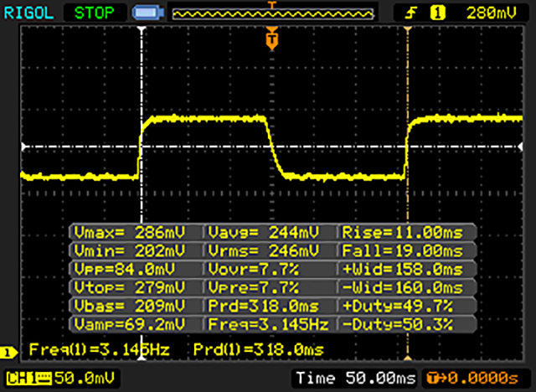
Task: Click the Vmax= 286mV measurement
Action: point(130,233)
